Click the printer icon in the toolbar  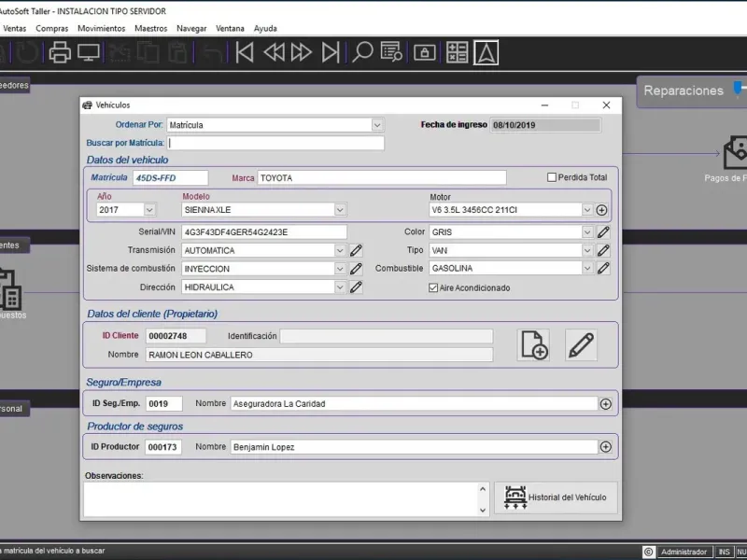click(x=60, y=53)
